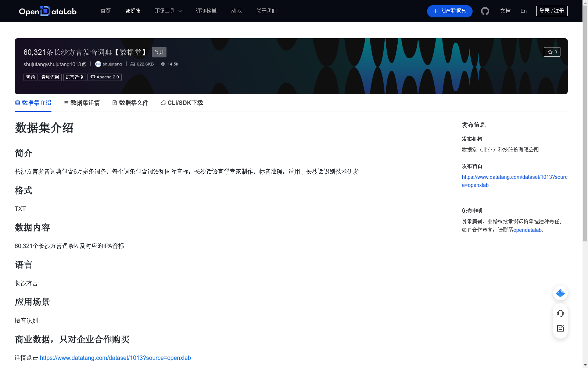Open the feedback edit note icon
This screenshot has height=368, width=588.
[x=560, y=328]
